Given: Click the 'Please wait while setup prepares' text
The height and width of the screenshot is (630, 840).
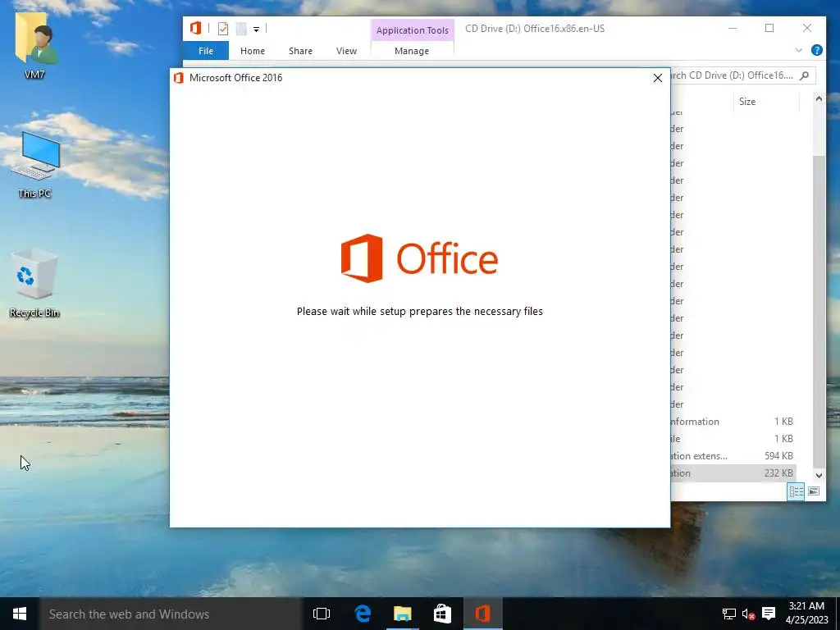Looking at the screenshot, I should 419,311.
